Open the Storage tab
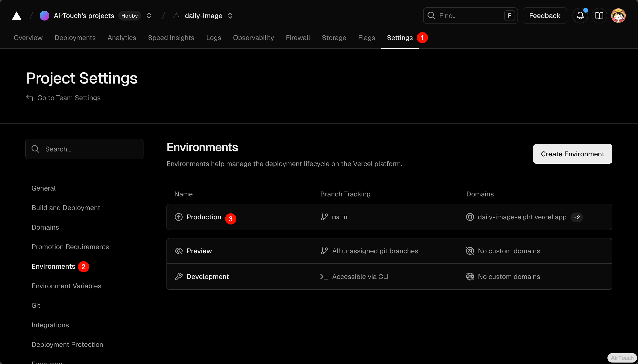Viewport: 638px width, 364px height. [x=334, y=38]
